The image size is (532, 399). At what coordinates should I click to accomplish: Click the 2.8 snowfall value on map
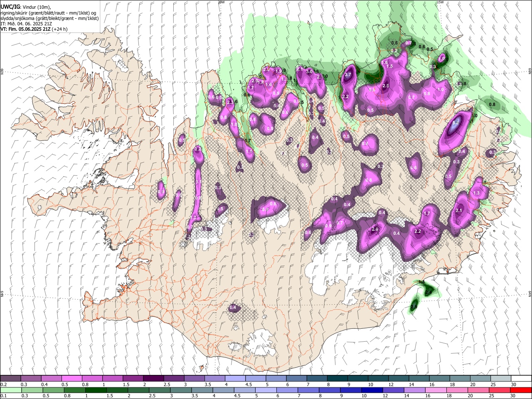[x=375, y=229]
